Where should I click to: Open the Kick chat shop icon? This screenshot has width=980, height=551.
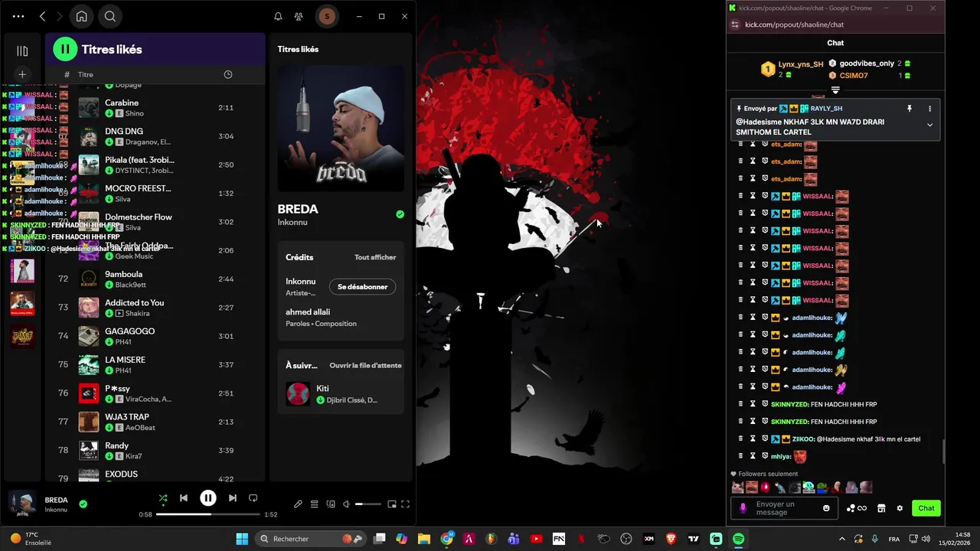tap(881, 508)
